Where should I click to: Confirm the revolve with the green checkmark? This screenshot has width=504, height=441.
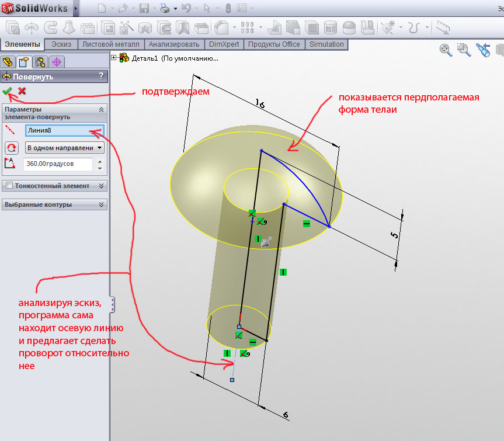[7, 91]
